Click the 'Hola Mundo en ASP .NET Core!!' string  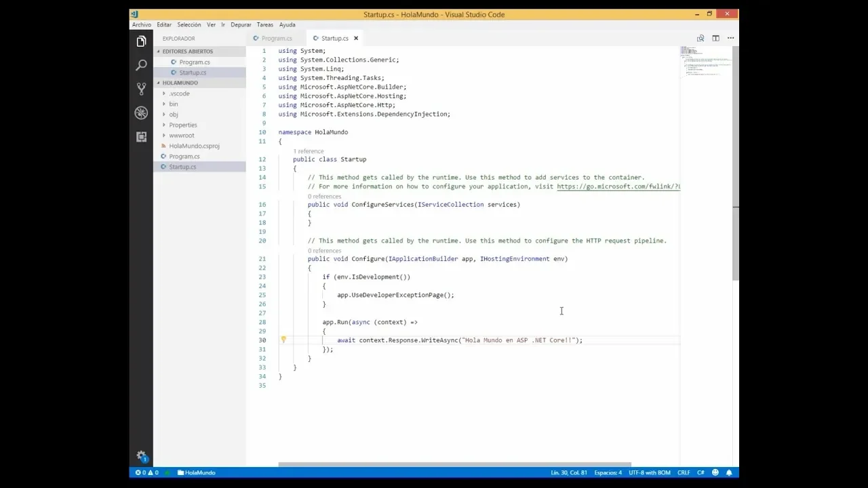click(518, 340)
